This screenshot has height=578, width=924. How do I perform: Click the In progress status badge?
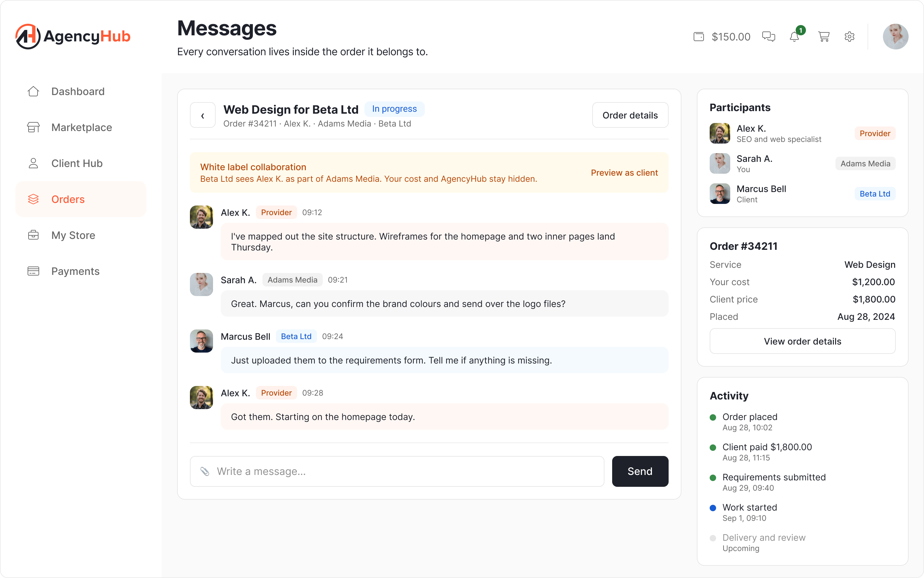tap(394, 109)
